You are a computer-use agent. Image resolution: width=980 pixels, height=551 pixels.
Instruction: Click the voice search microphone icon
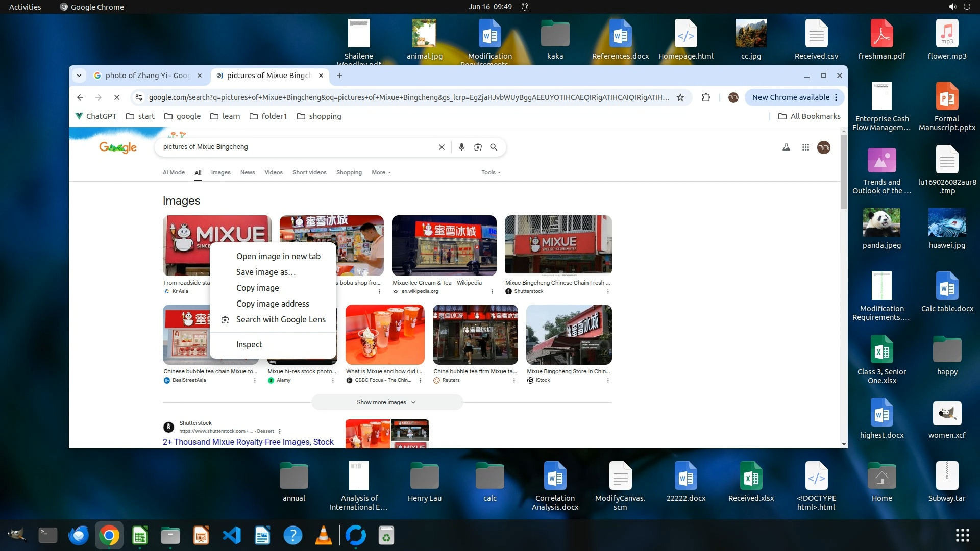pyautogui.click(x=461, y=147)
